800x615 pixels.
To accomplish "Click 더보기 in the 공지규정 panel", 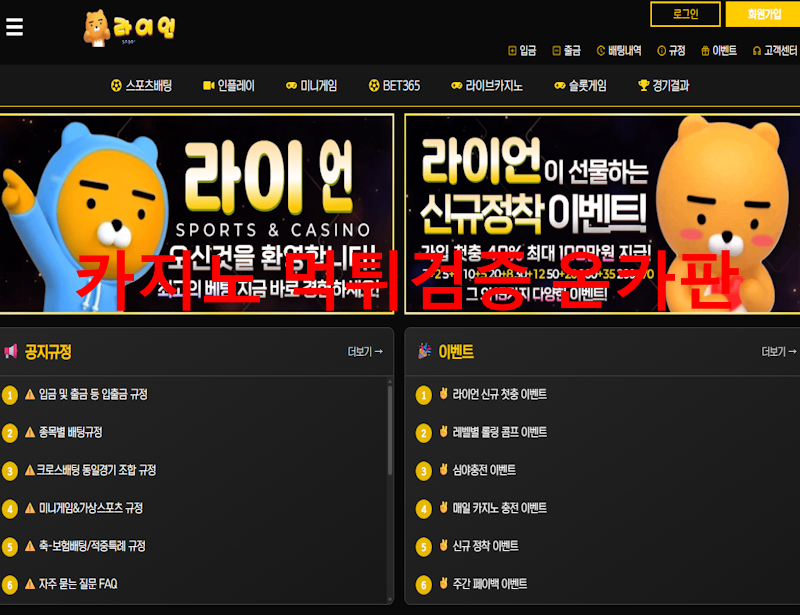I will pos(365,352).
